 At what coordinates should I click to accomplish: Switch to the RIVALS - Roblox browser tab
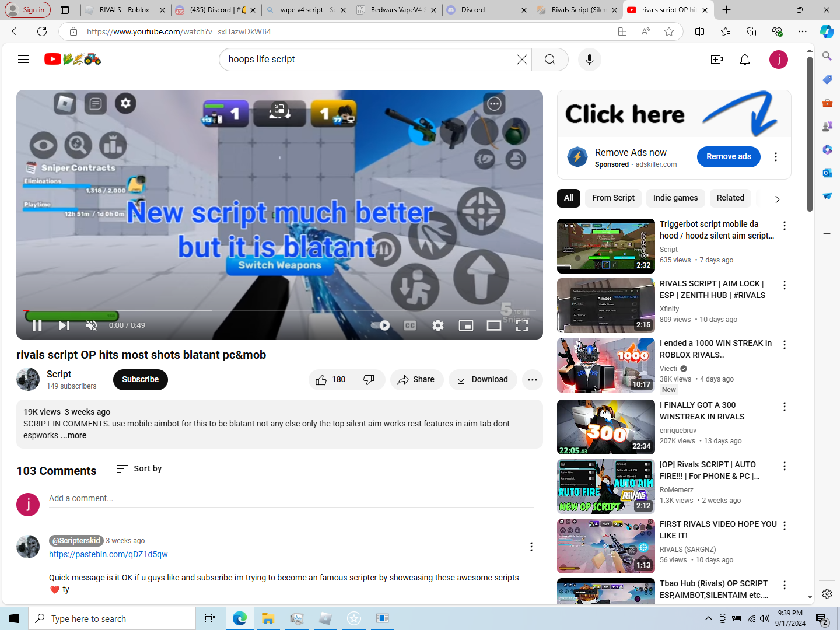[125, 10]
